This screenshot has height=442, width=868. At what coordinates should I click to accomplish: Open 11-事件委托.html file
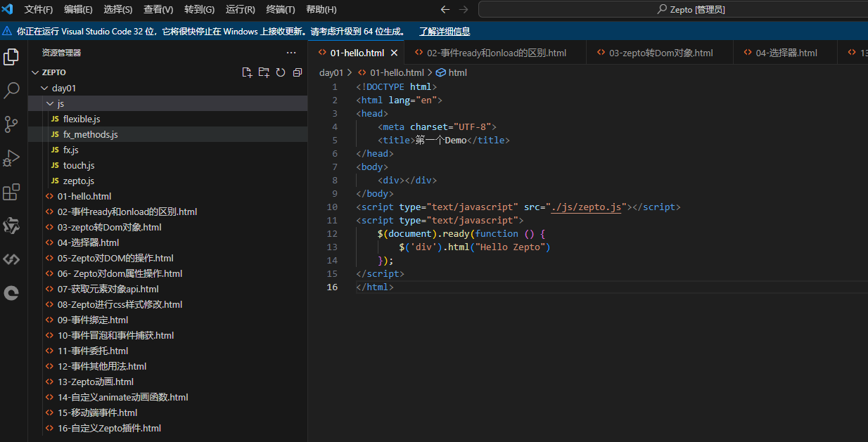pyautogui.click(x=167, y=351)
